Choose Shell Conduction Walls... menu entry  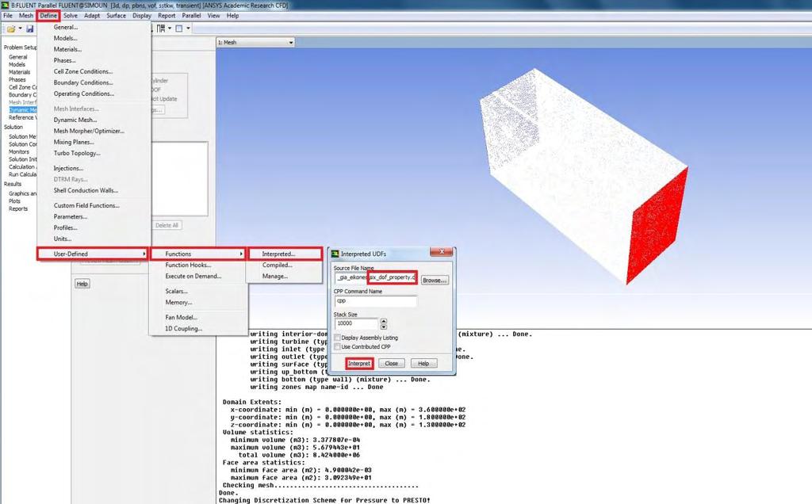point(86,190)
